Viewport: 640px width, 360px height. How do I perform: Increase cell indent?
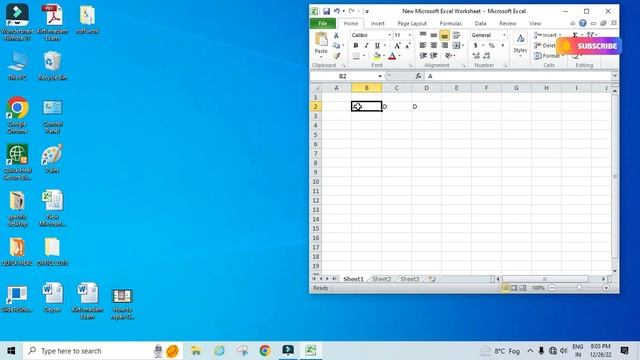(x=434, y=56)
